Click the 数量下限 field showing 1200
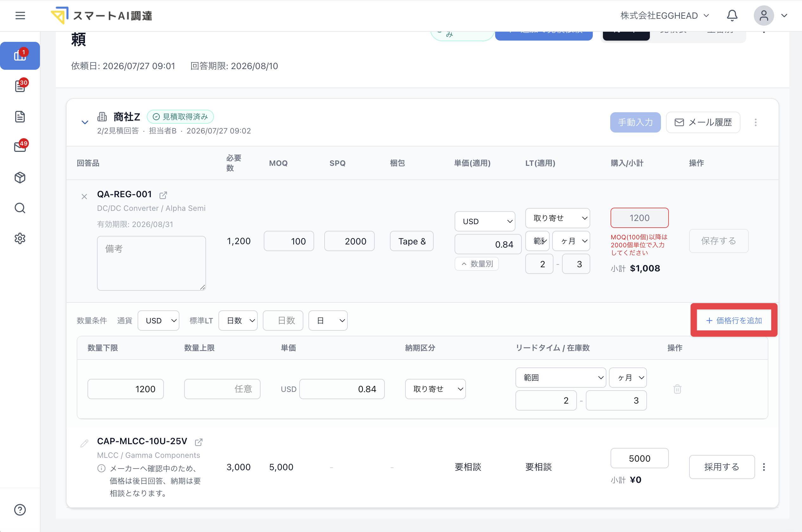The width and height of the screenshot is (802, 532). (x=126, y=389)
